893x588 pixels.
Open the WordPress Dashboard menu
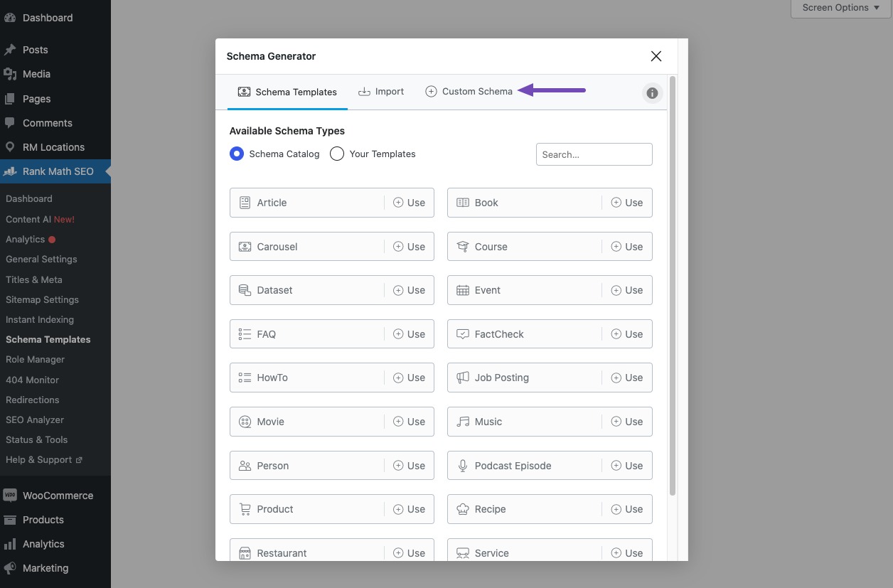pyautogui.click(x=47, y=18)
